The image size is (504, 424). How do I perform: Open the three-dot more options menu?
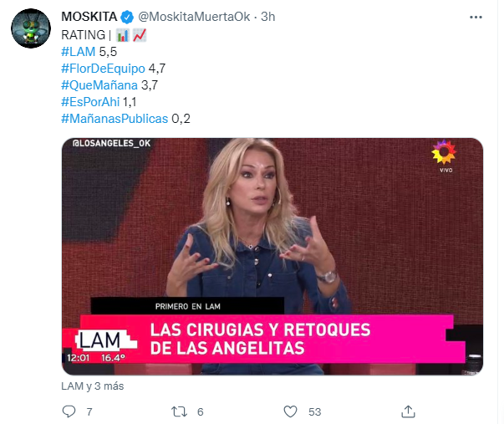tap(476, 17)
